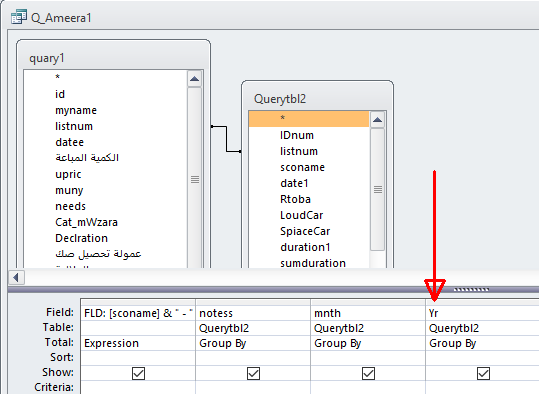Click the Q_Ameera1 window title
Image resolution: width=539 pixels, height=394 pixels.
(61, 18)
